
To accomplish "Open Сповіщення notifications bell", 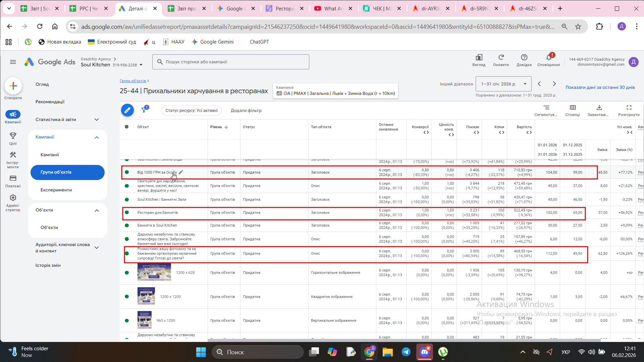I will 549,58.
